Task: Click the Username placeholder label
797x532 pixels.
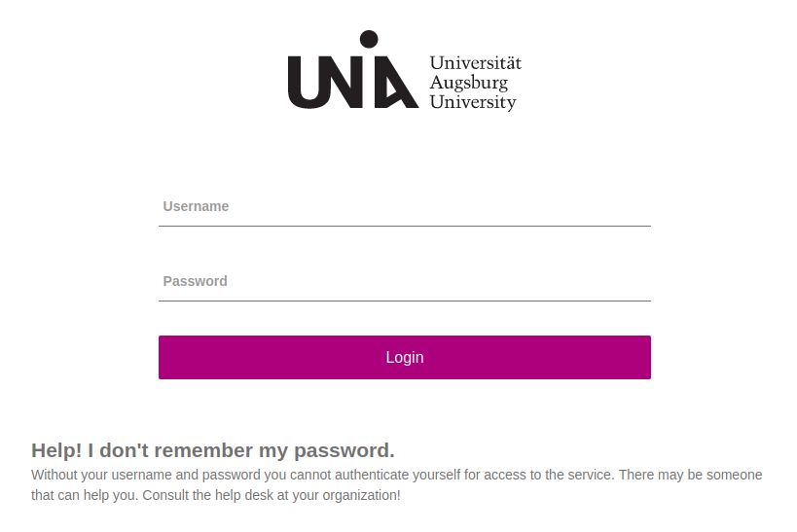Action: click(196, 206)
